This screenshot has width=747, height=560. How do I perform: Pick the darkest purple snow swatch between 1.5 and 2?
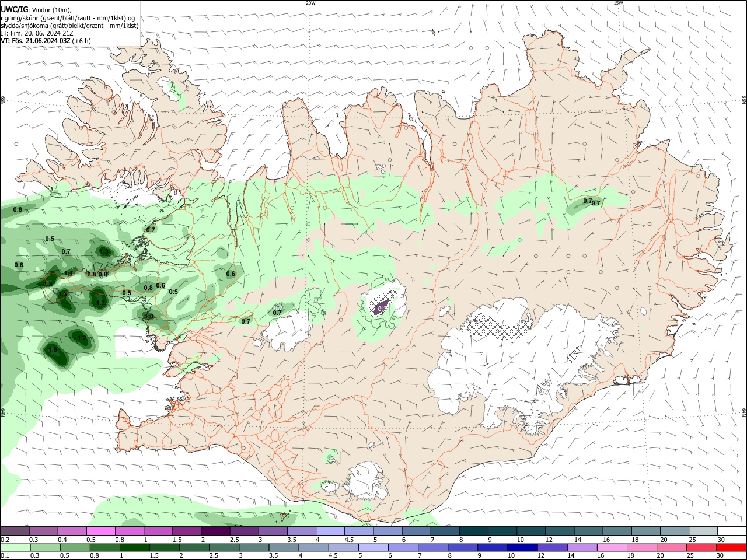coord(215,531)
